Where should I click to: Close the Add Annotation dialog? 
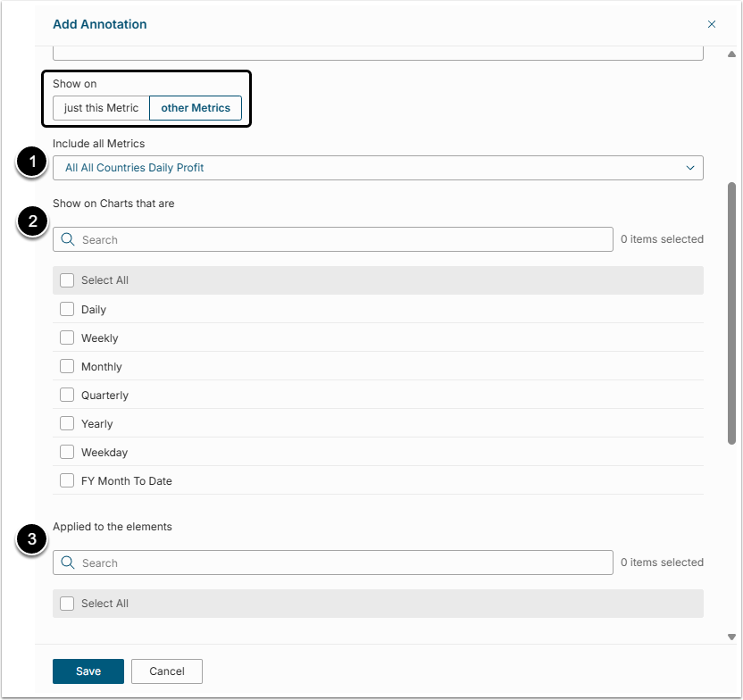tap(712, 24)
